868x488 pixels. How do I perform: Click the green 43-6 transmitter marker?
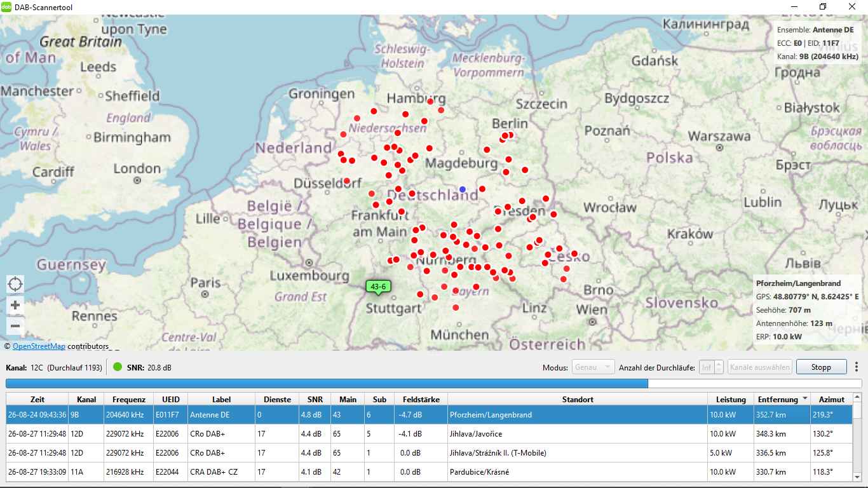click(378, 287)
